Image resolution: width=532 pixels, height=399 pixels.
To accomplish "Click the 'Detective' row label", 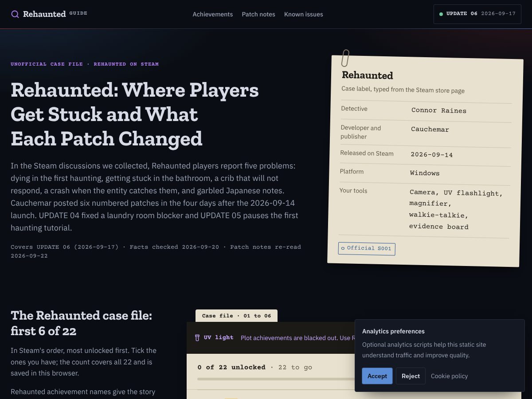I will coord(354,109).
